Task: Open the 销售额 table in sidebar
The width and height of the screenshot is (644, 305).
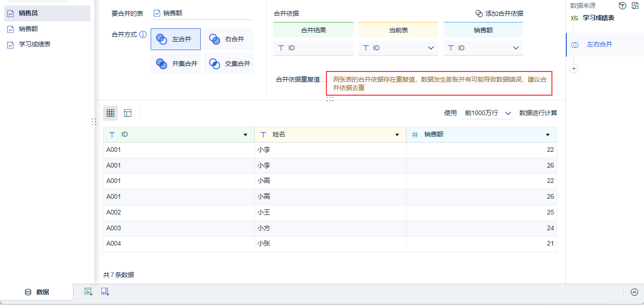Action: [47, 29]
